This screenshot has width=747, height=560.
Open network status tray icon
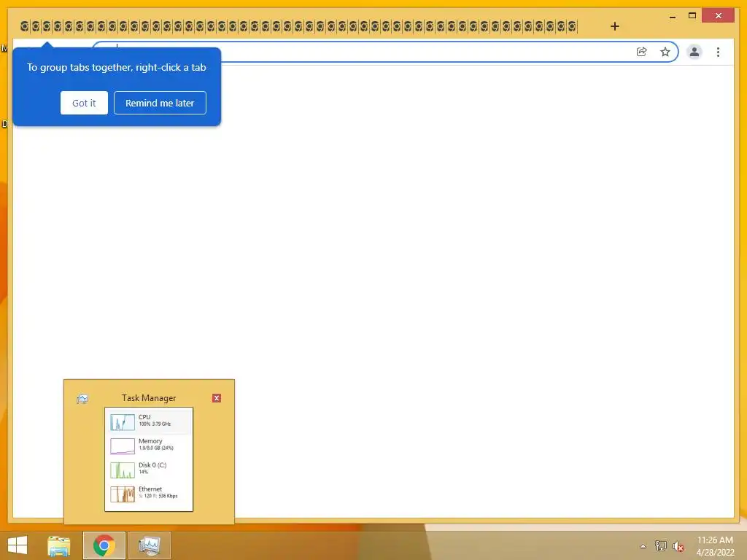tap(661, 546)
